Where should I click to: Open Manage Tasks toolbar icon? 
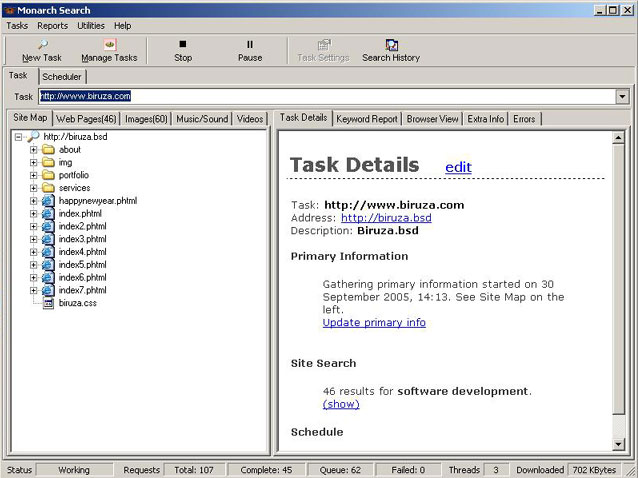click(x=109, y=44)
